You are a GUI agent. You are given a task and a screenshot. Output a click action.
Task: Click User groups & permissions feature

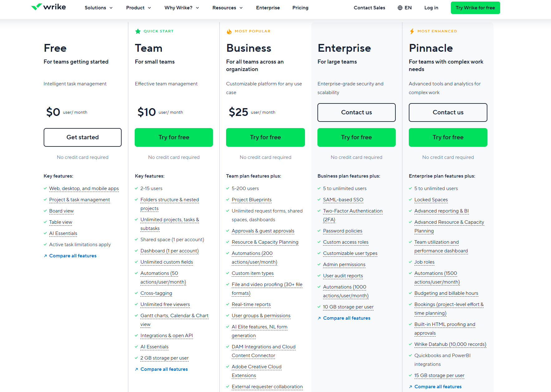(x=261, y=316)
